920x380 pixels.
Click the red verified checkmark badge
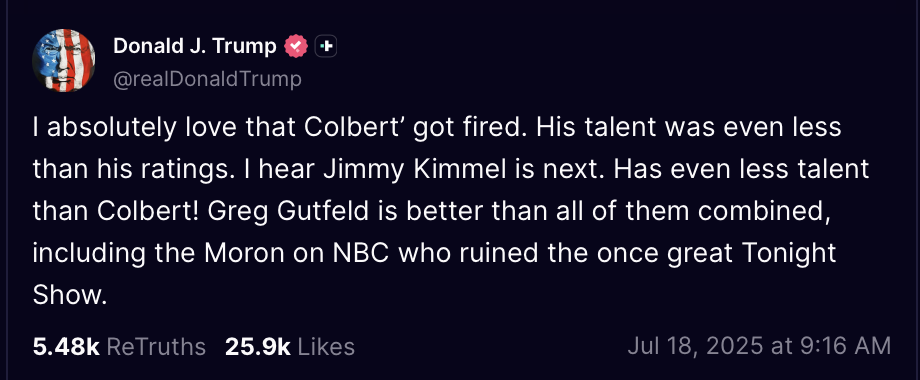pos(296,46)
